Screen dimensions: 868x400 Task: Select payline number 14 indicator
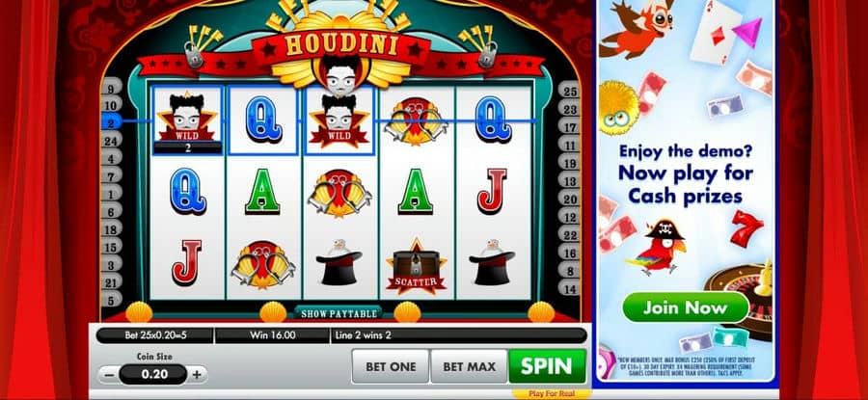(570, 287)
